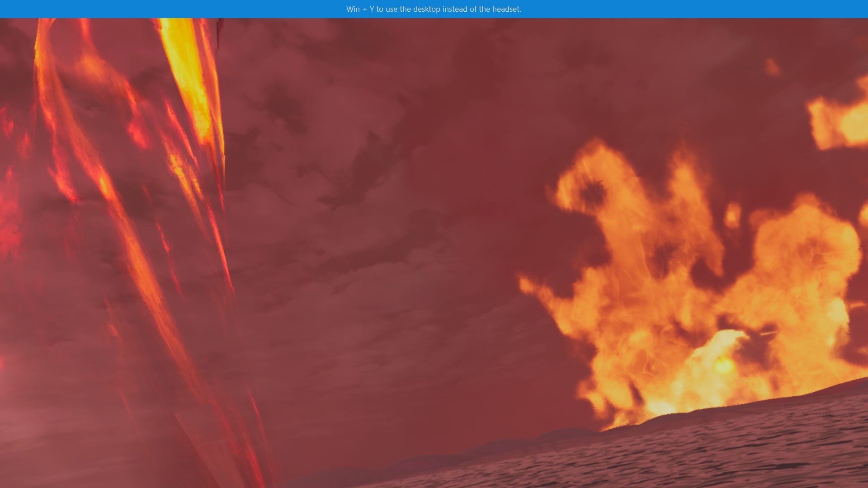
Task: Click the right edge of the blue banner
Action: pos(857,8)
